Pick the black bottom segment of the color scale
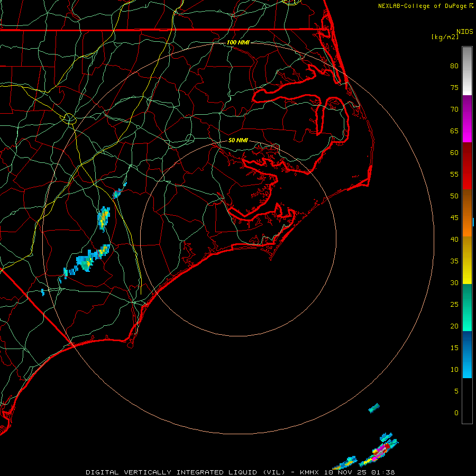Viewport: 476px width, 476px height. pyautogui.click(x=467, y=401)
